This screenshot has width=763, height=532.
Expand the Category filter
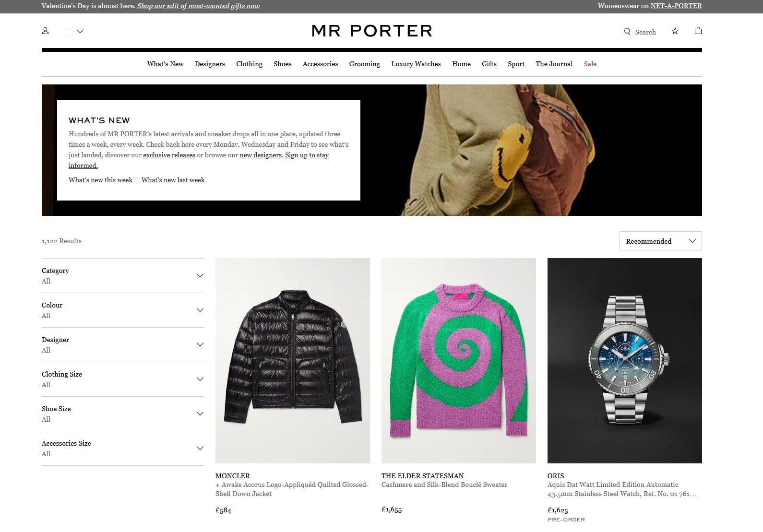click(x=123, y=275)
